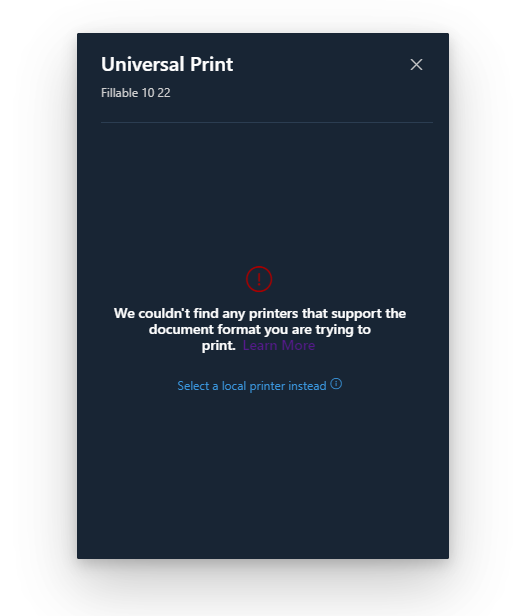The image size is (522, 616).
Task: Click the horizontal divider under the header
Action: [267, 123]
